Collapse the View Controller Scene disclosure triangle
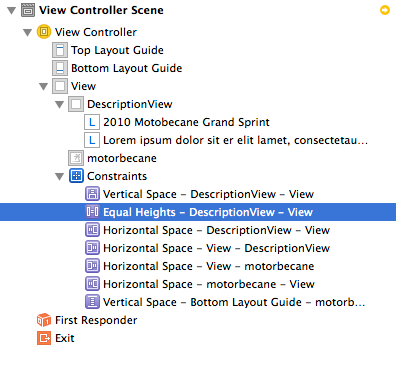This screenshot has height=386, width=396. (x=12, y=10)
